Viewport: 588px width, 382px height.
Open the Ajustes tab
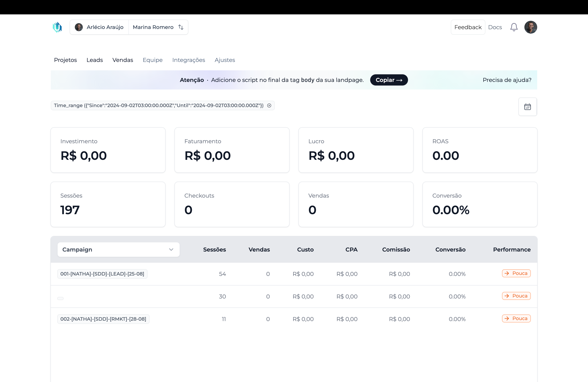tap(225, 60)
